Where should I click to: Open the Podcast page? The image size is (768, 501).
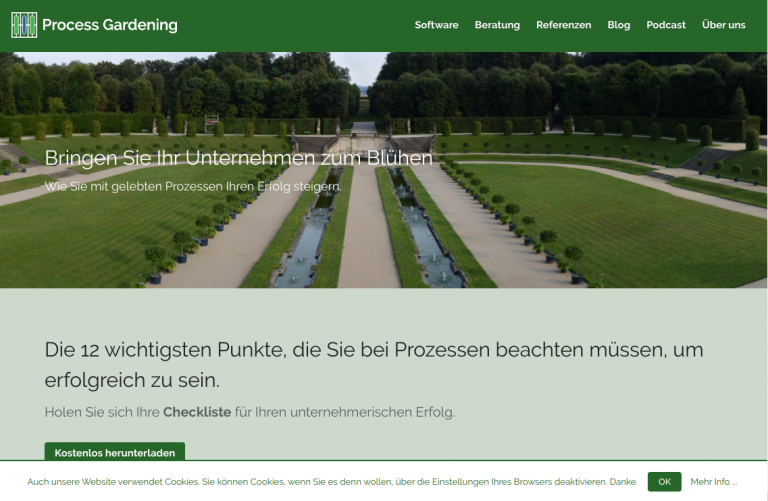pyautogui.click(x=666, y=25)
